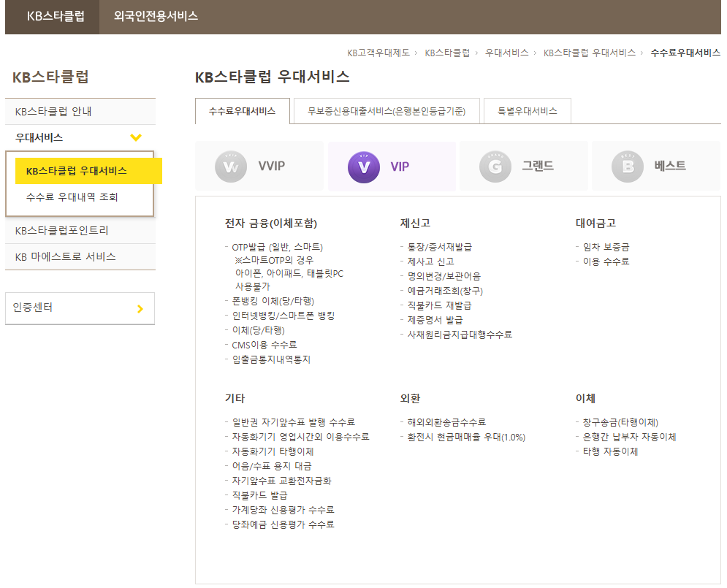This screenshot has height=588, width=727.
Task: Click 임차 보증금 item
Action: 606,248
